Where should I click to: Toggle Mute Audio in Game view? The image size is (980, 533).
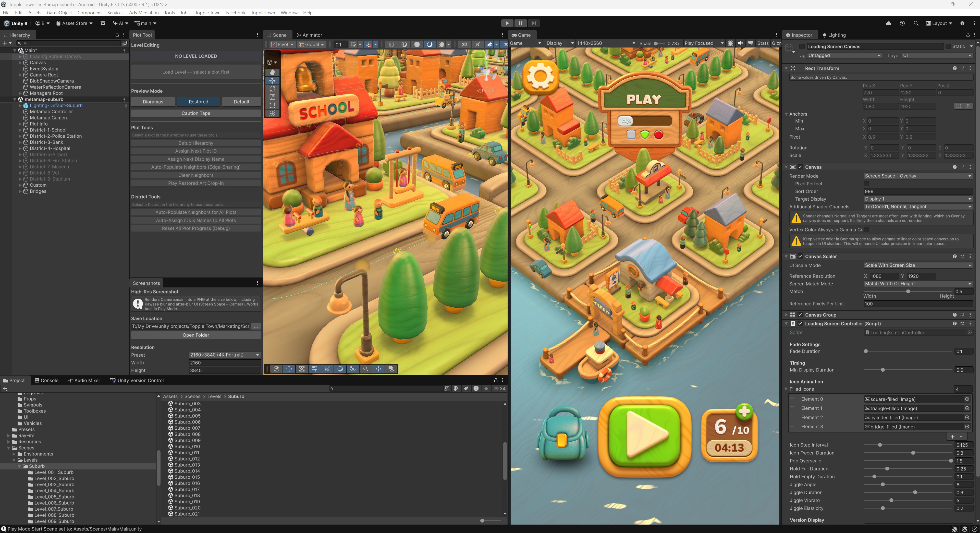click(x=740, y=43)
